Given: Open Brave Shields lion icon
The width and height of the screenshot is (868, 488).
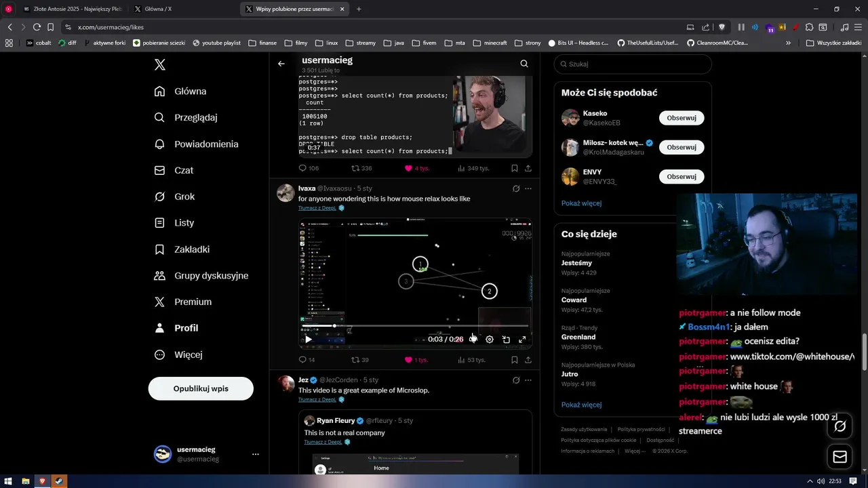Looking at the screenshot, I should coord(722,27).
